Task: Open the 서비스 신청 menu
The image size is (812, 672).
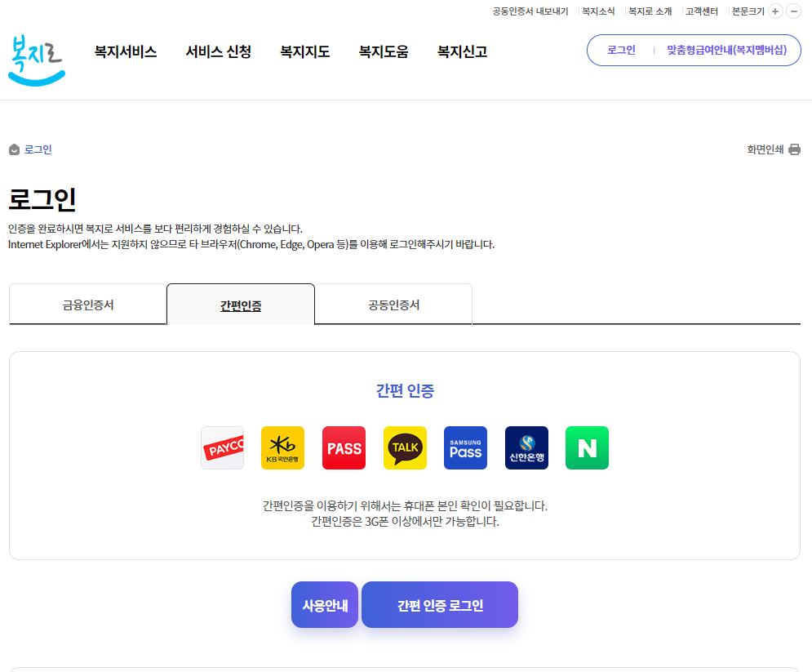Action: coord(219,51)
